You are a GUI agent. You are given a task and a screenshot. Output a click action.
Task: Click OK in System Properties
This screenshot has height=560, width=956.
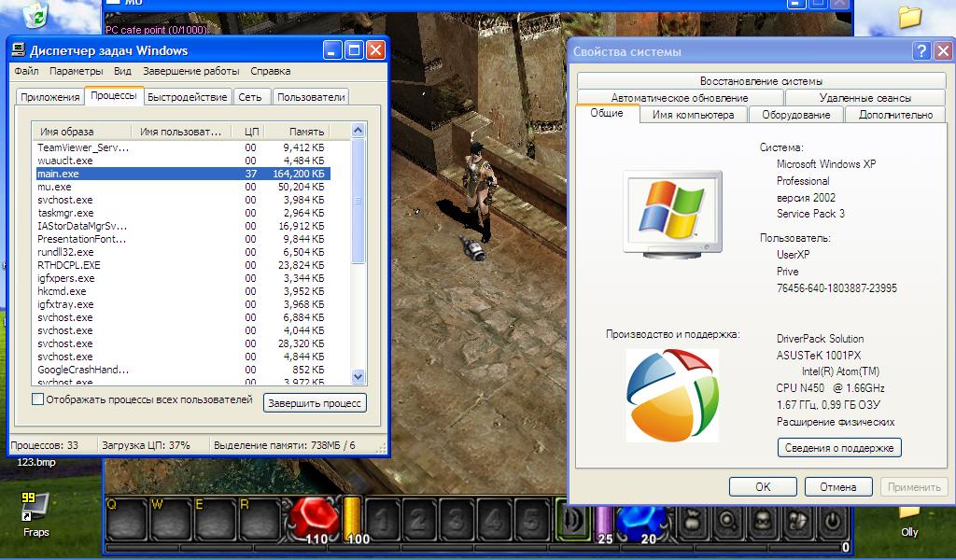pos(763,487)
